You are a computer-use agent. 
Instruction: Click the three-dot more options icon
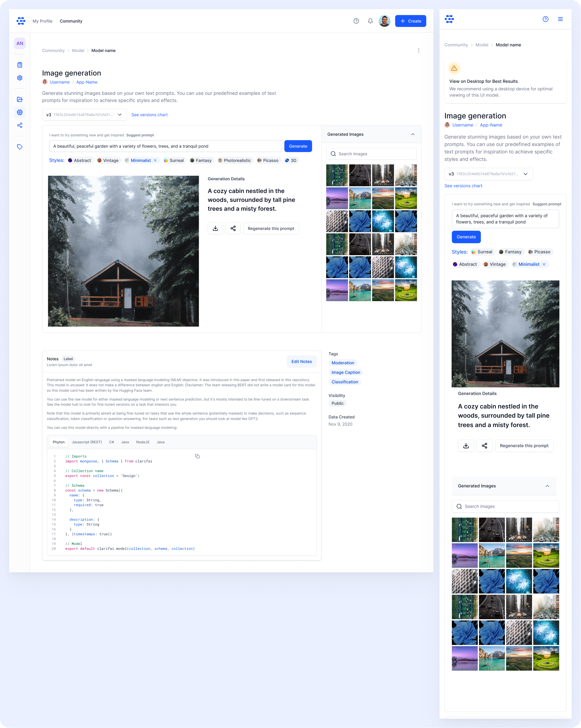[x=419, y=51]
